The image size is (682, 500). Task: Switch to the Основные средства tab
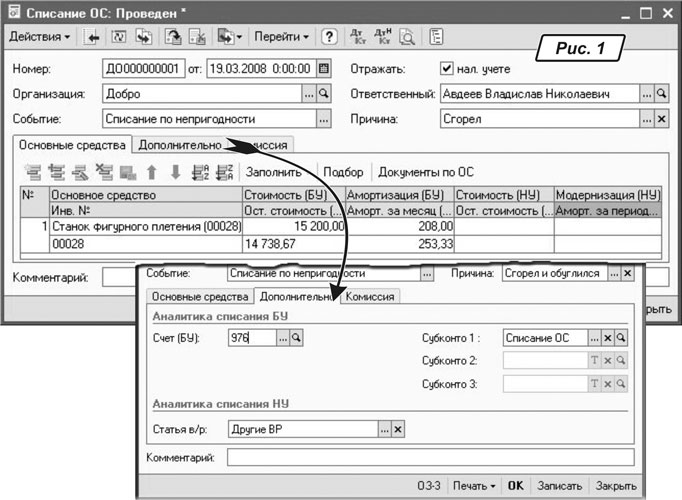pos(74,145)
